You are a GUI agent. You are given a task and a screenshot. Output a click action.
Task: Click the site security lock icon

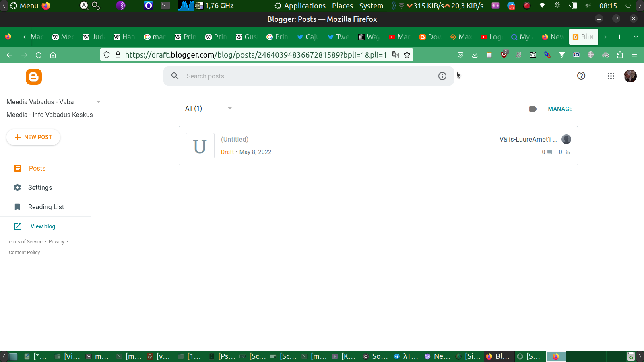coord(118,55)
